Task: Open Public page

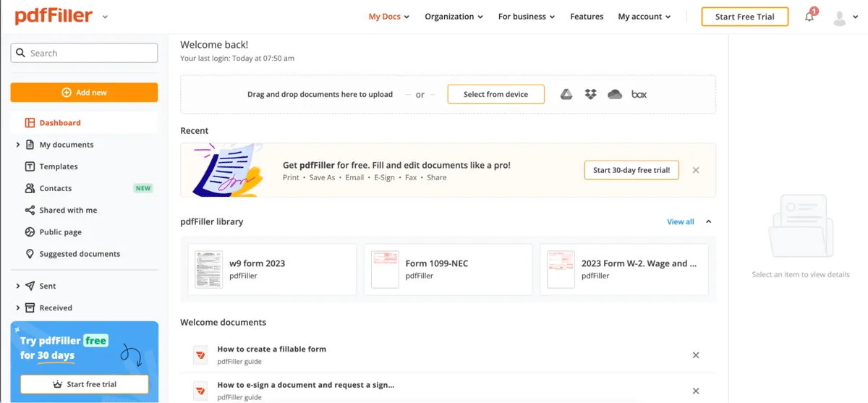Action: pos(60,232)
